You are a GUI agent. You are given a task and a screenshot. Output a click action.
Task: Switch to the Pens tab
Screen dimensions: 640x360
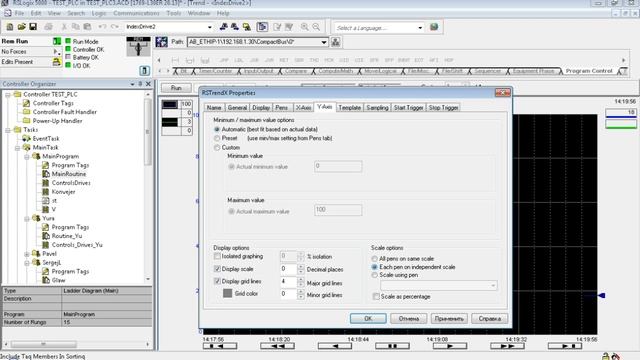281,107
